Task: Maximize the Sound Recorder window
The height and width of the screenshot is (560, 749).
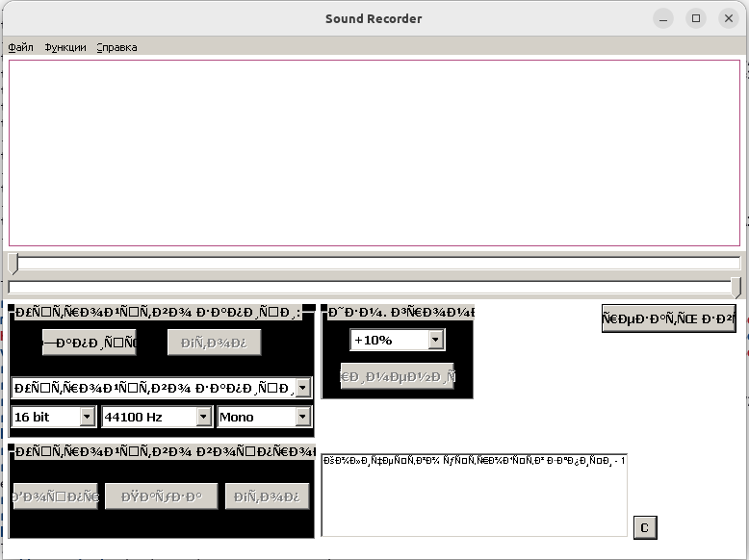Action: coord(696,18)
